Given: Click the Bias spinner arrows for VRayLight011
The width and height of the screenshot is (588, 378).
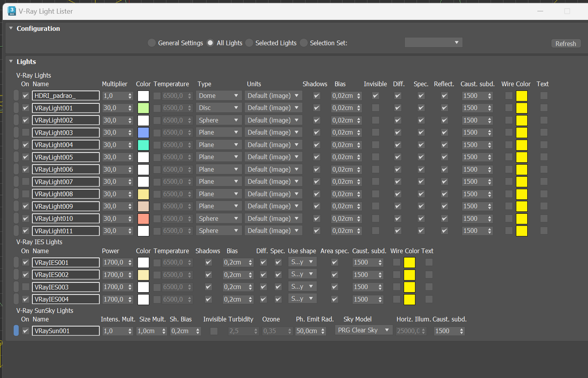Looking at the screenshot, I should (x=359, y=231).
